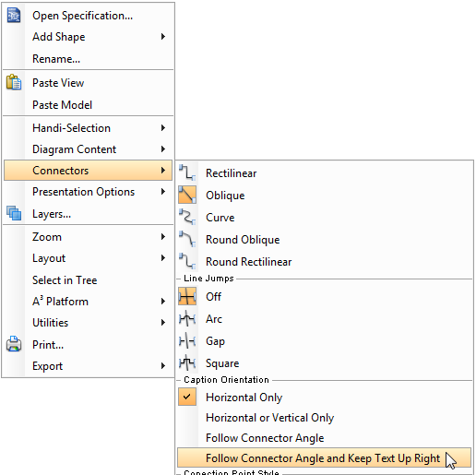Expand the Add Shape submenu arrow
476x475 pixels.
[x=163, y=37]
